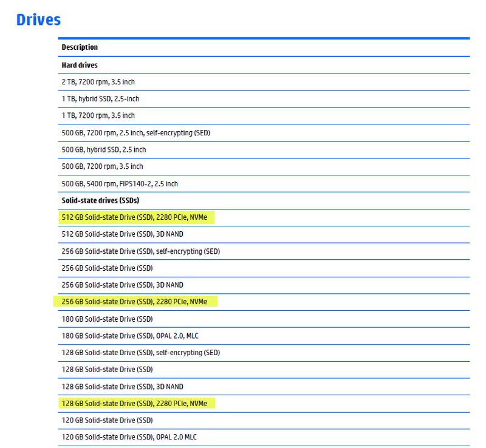The height and width of the screenshot is (448, 486).
Task: Click the 120 GB SSD, OPAL 2.0 MLC row
Action: click(264, 437)
